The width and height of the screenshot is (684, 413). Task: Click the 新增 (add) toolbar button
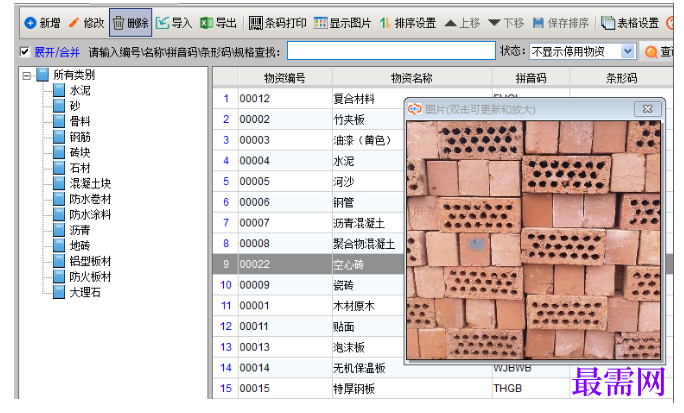(x=42, y=23)
